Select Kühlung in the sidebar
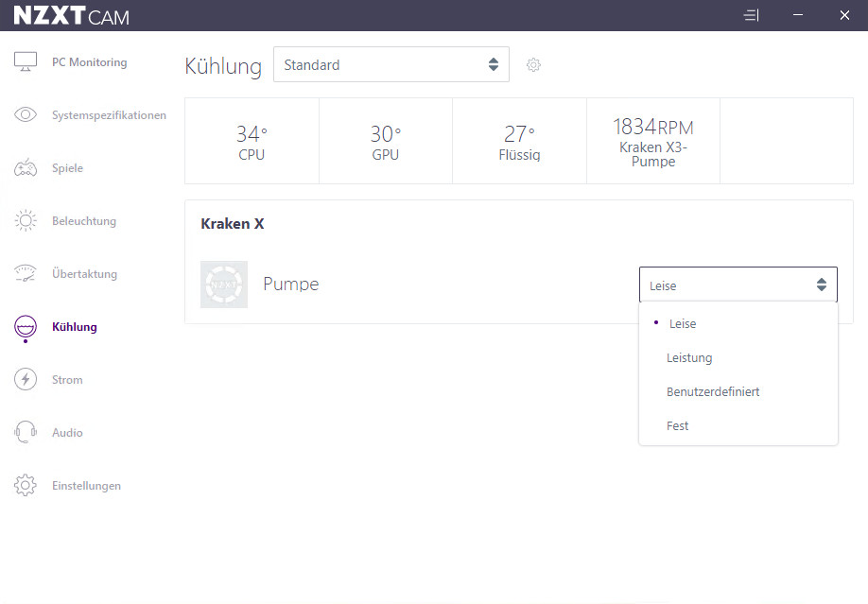 click(74, 327)
